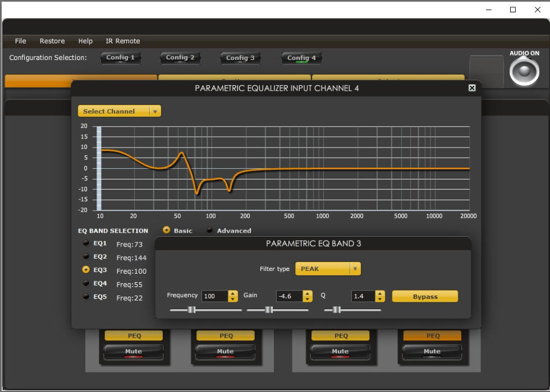Open the IR Remote menu

pos(123,41)
